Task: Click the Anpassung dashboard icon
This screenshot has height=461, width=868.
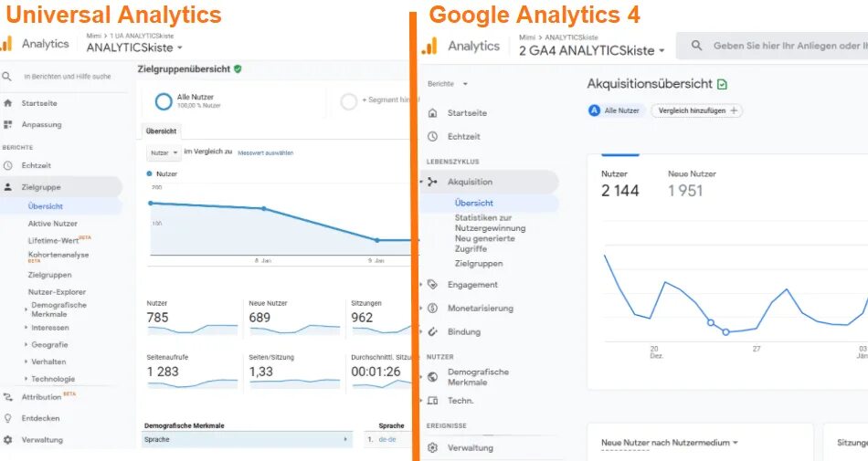Action: click(7, 124)
